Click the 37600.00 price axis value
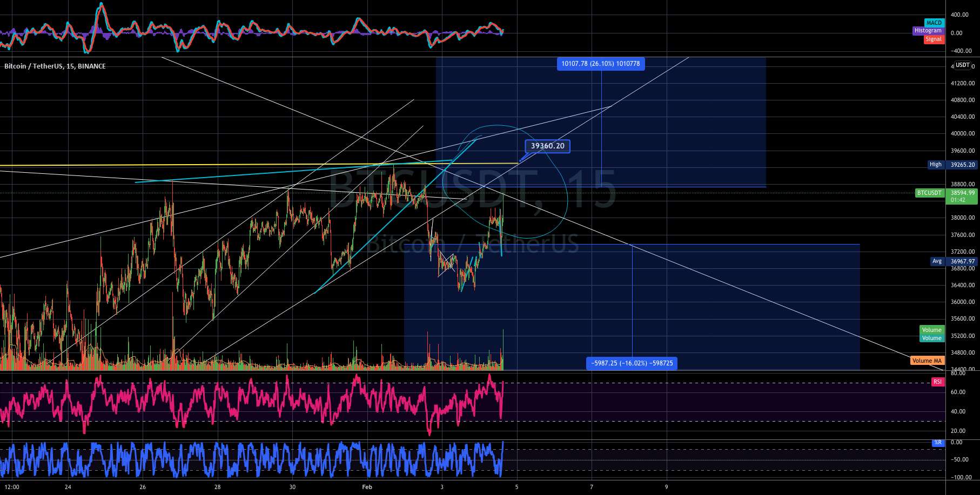 963,235
